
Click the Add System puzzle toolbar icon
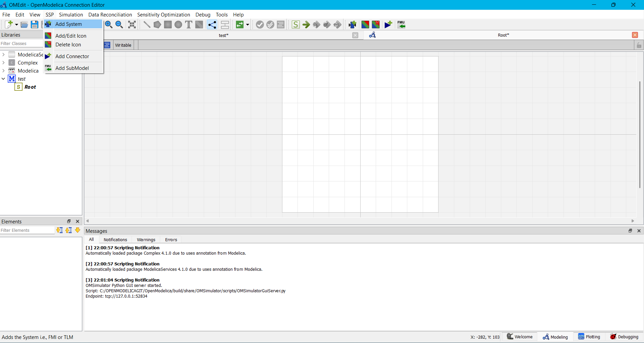coord(352,25)
